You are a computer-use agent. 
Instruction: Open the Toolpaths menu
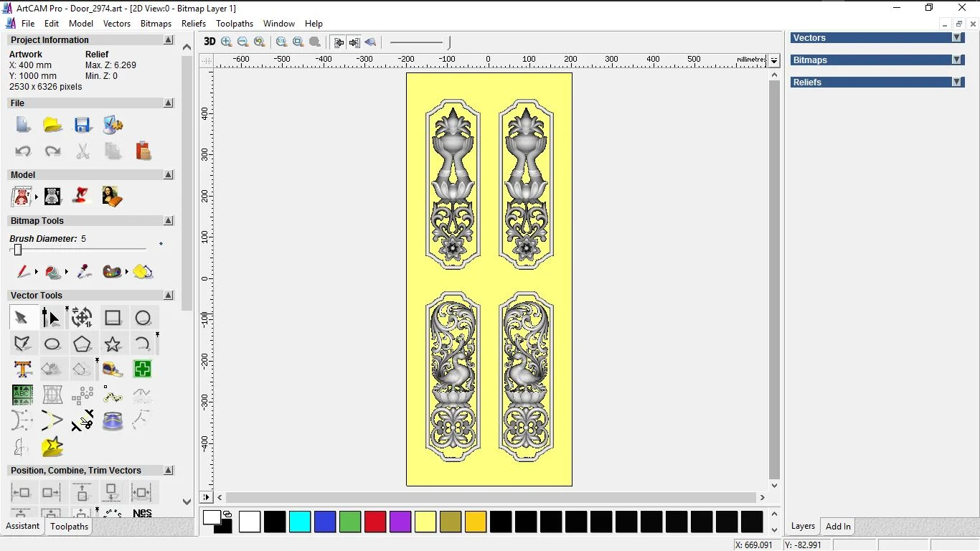coord(235,24)
